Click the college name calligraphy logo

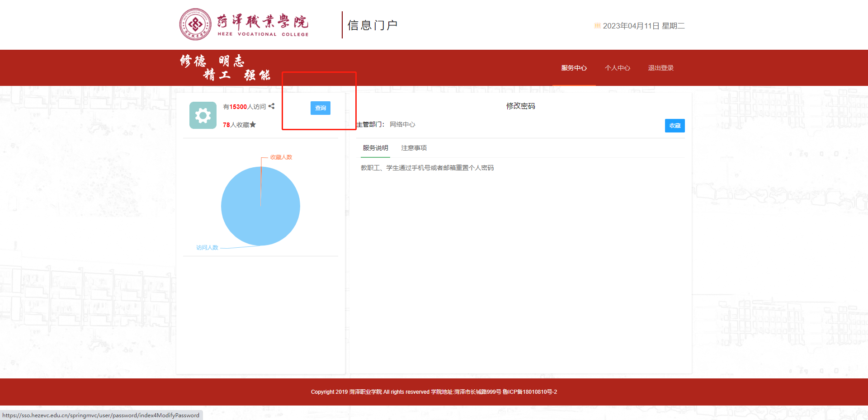pos(263,25)
